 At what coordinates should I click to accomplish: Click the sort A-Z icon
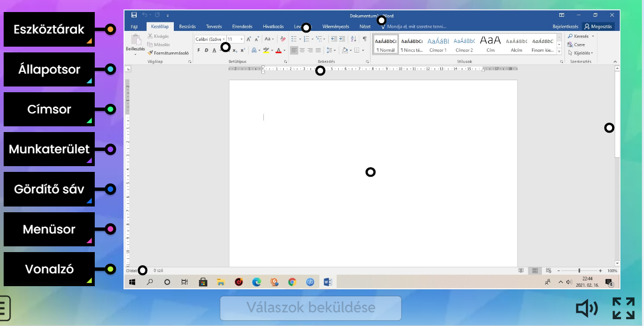353,39
